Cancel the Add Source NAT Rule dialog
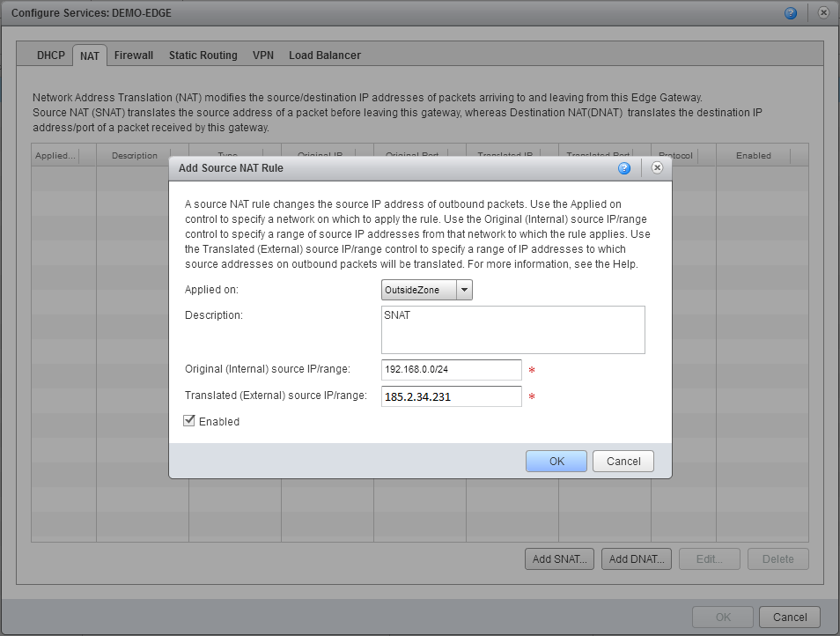This screenshot has width=840, height=636. pos(623,462)
